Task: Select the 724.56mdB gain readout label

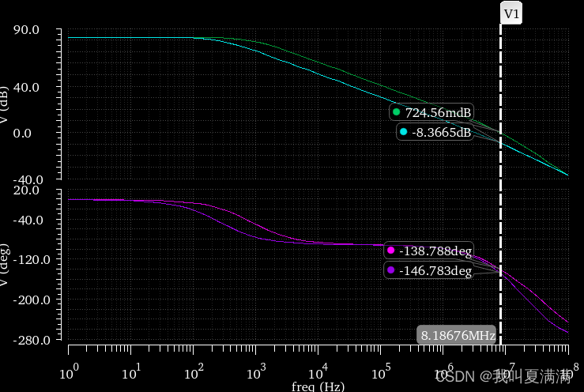Action: point(438,112)
